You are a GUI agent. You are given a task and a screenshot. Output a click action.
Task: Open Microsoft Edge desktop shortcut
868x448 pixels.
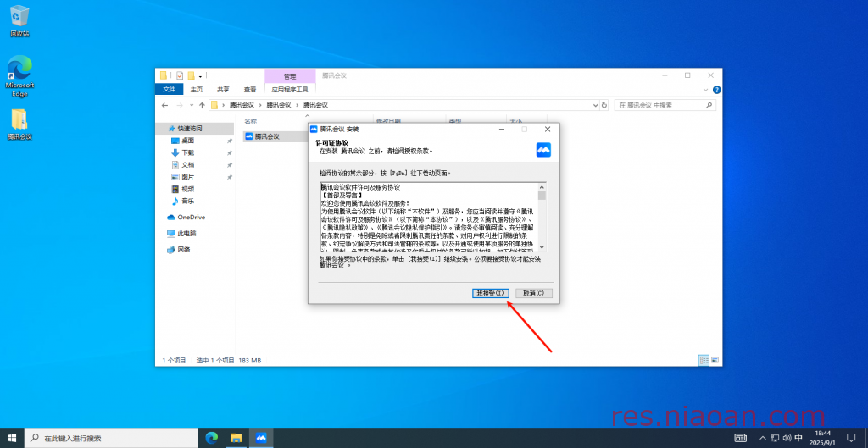click(x=19, y=76)
